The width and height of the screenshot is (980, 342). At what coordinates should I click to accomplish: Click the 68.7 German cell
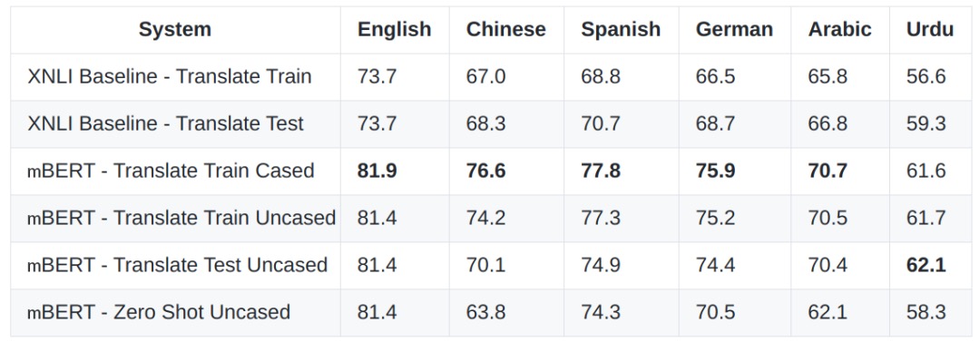coord(716,123)
